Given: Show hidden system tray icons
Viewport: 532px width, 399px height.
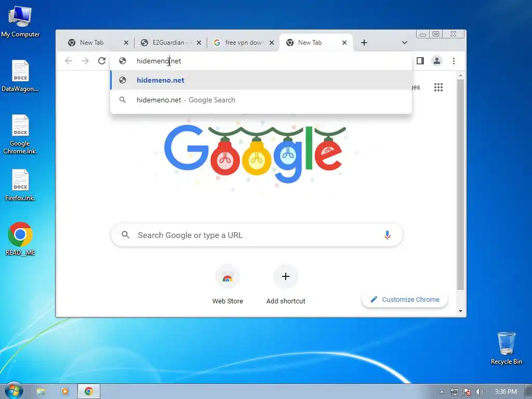Looking at the screenshot, I should click(442, 392).
